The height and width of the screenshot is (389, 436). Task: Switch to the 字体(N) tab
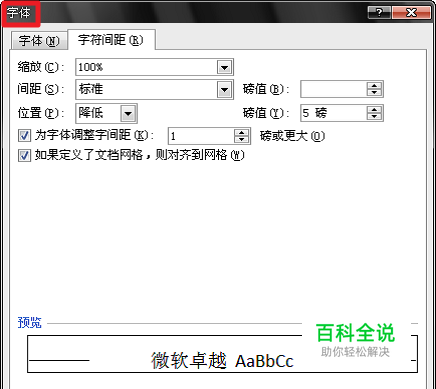39,41
